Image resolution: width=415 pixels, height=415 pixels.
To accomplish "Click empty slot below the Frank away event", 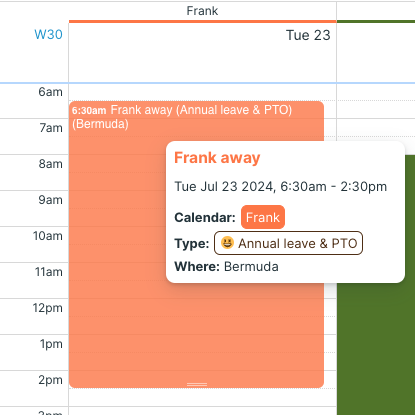I will click(x=202, y=397).
